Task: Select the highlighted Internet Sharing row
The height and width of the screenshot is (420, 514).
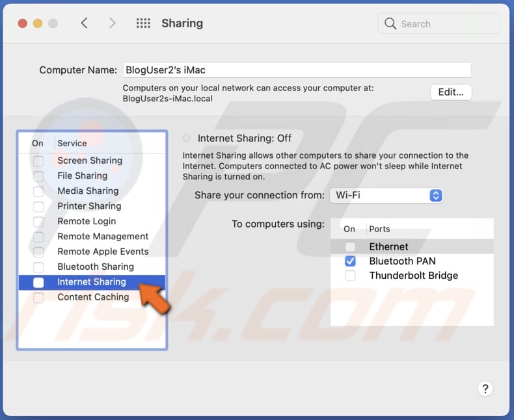Action: pos(92,282)
